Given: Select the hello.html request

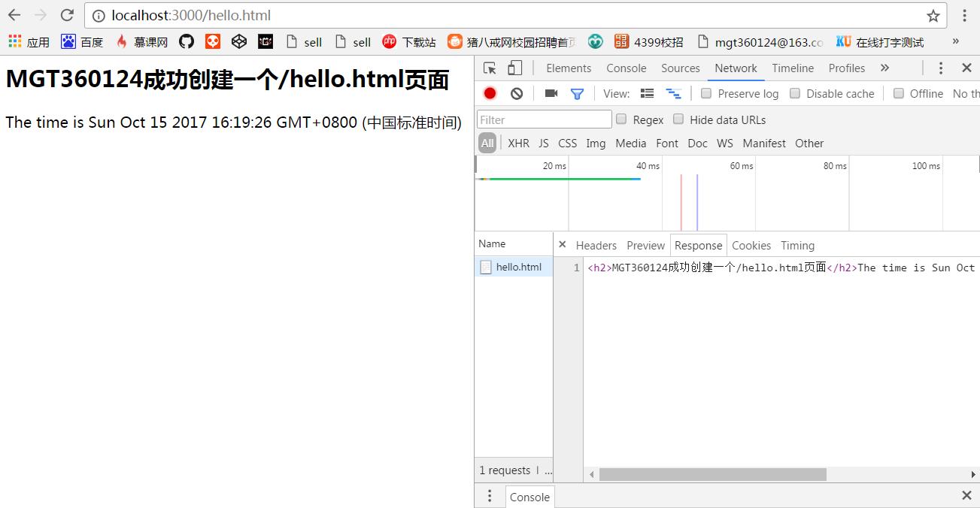Looking at the screenshot, I should 518,267.
